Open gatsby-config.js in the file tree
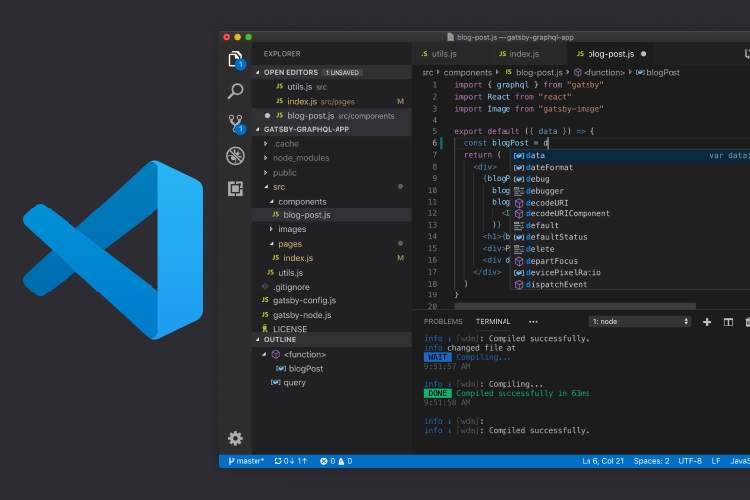Screen dimensions: 750x500 click(x=304, y=300)
